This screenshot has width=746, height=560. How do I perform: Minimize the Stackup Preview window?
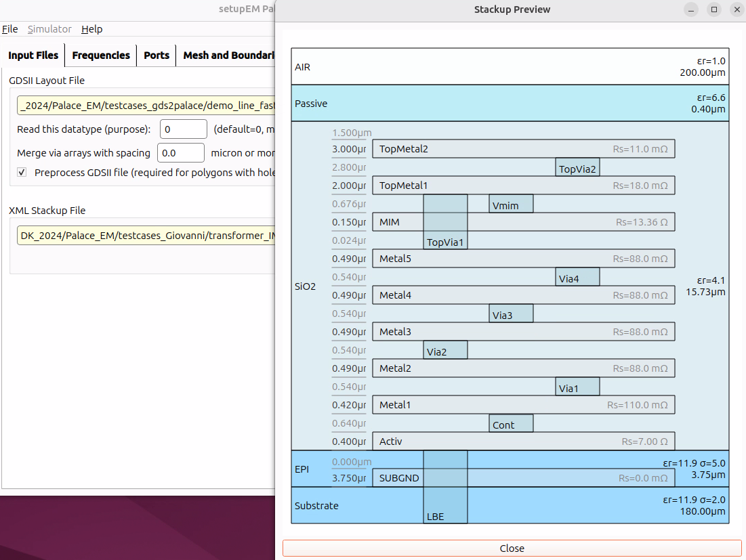point(691,9)
